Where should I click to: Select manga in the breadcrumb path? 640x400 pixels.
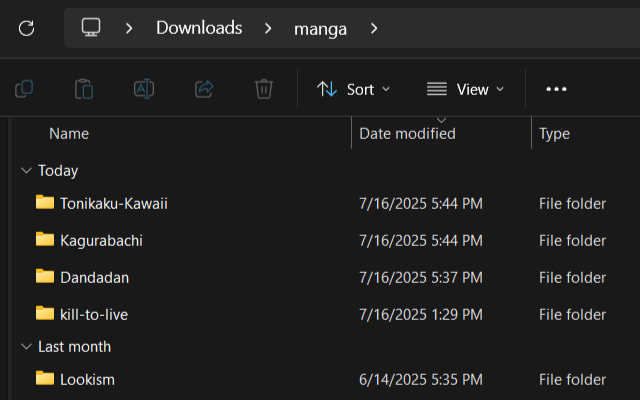click(x=320, y=28)
